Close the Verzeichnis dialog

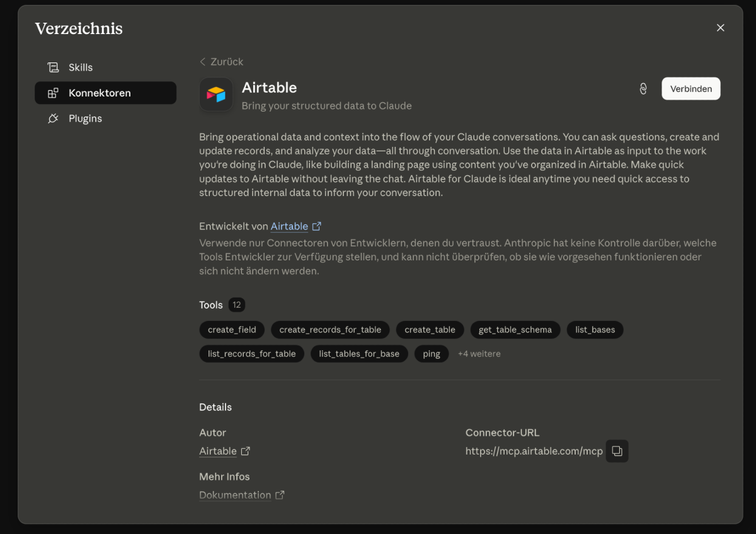pos(721,28)
